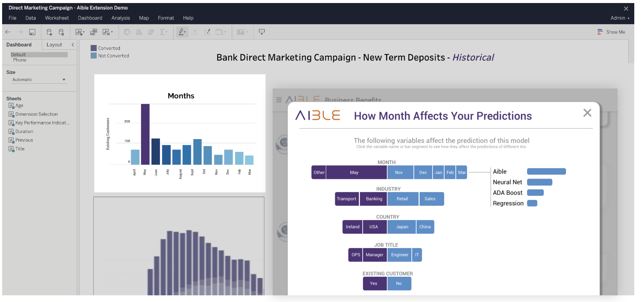Choose Yes under Existing Customer
This screenshot has width=644, height=302.
click(x=375, y=283)
